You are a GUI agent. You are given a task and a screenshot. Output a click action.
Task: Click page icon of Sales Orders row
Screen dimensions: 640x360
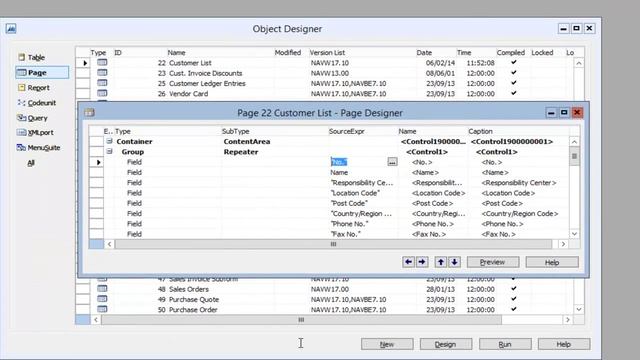102,289
